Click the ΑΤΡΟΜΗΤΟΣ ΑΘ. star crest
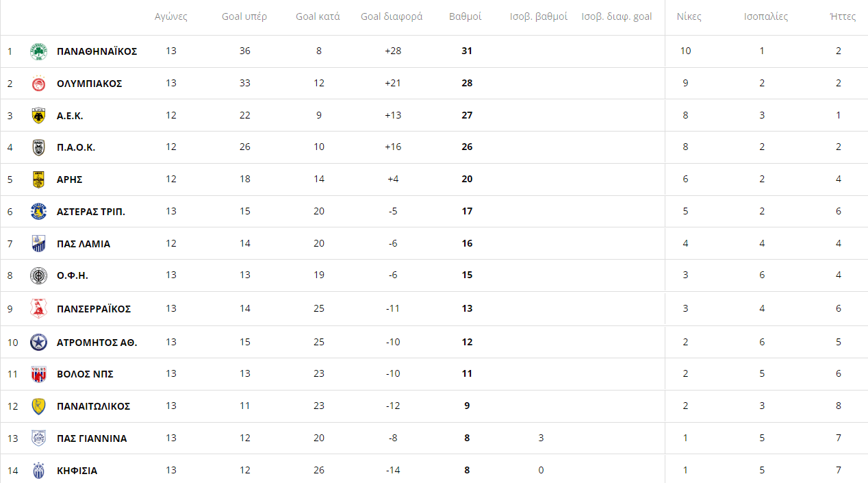Screen dimensions: 868x483 [39, 342]
